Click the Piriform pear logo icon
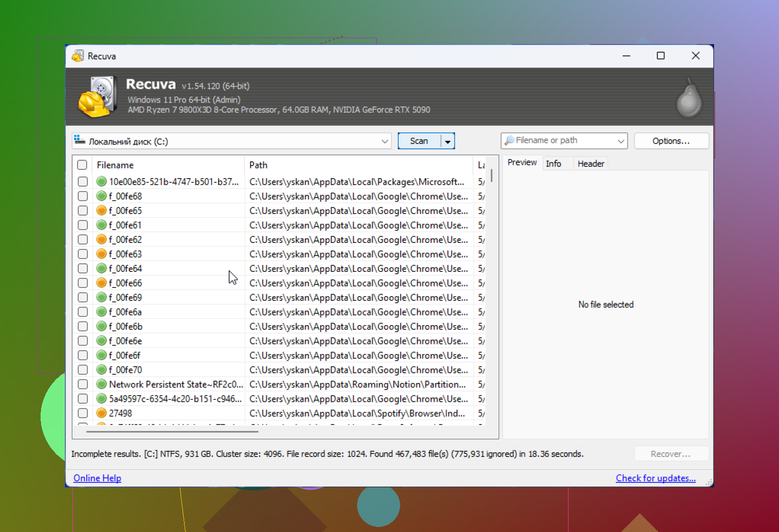 point(689,97)
